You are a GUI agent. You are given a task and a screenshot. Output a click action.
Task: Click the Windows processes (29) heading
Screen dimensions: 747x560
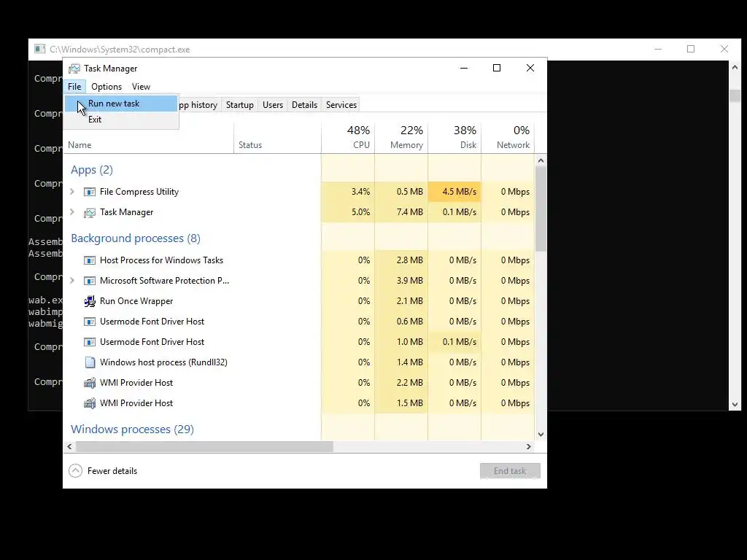[133, 429]
